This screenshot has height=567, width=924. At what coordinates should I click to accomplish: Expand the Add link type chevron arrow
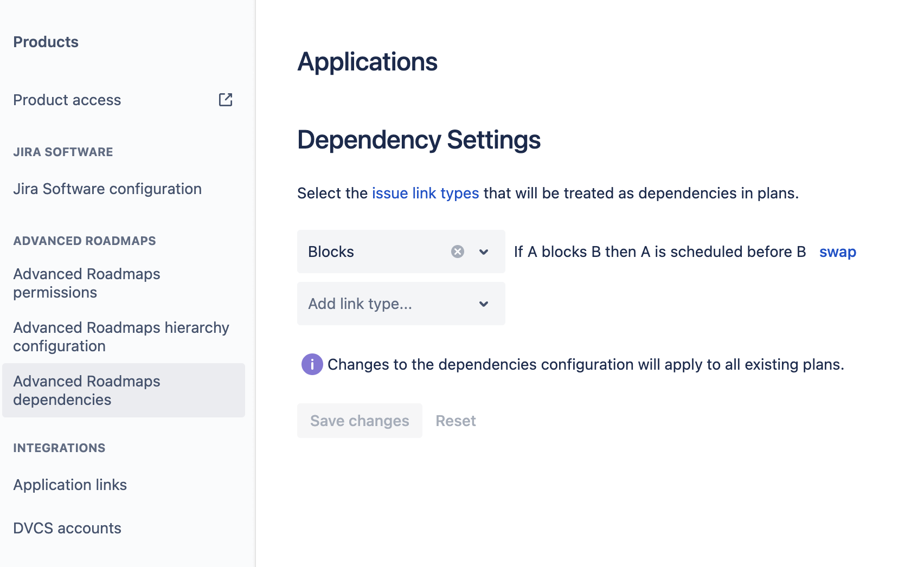(x=483, y=304)
